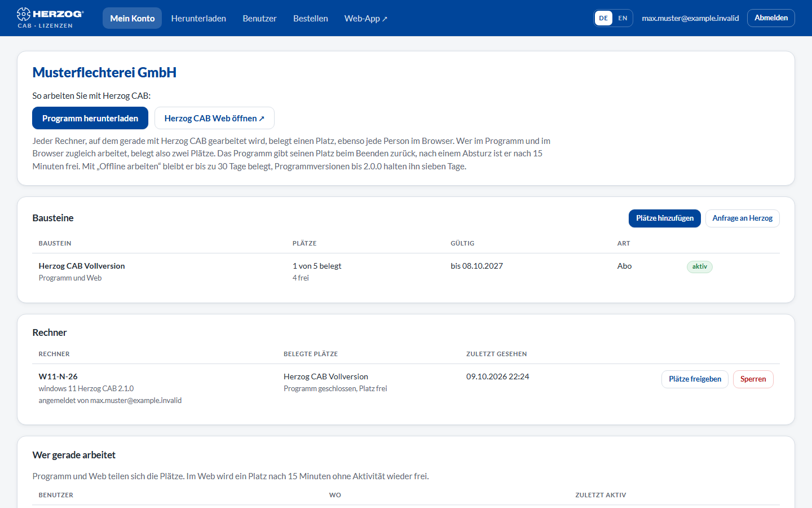Viewport: 812px width, 508px height.
Task: Click the Zuletzt aktiv column header
Action: [601, 495]
